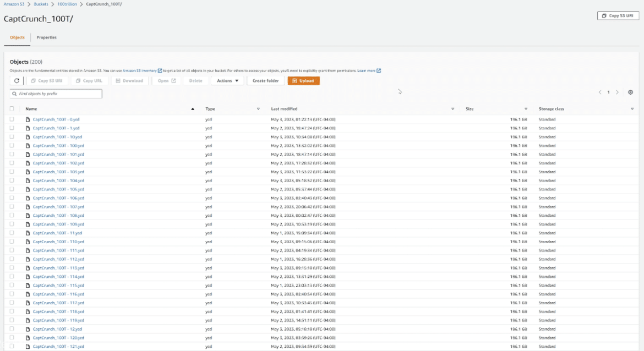This screenshot has height=351, width=644.
Task: Click the file icon for CaptCrunch_100T - 117.ycd
Action: [x=28, y=303]
